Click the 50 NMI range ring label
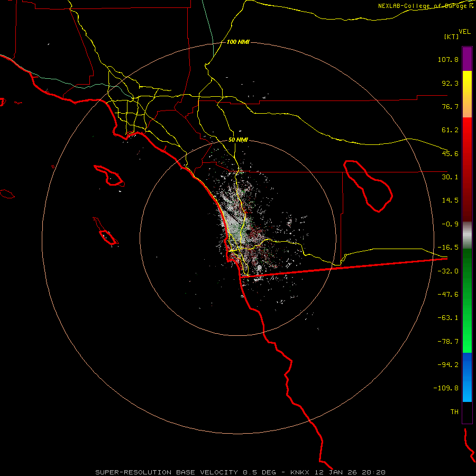This screenshot has width=476, height=476. point(238,140)
